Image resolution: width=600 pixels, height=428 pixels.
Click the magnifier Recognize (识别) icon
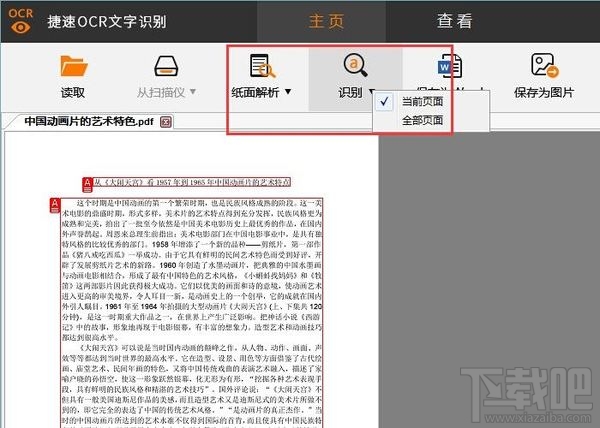click(355, 65)
